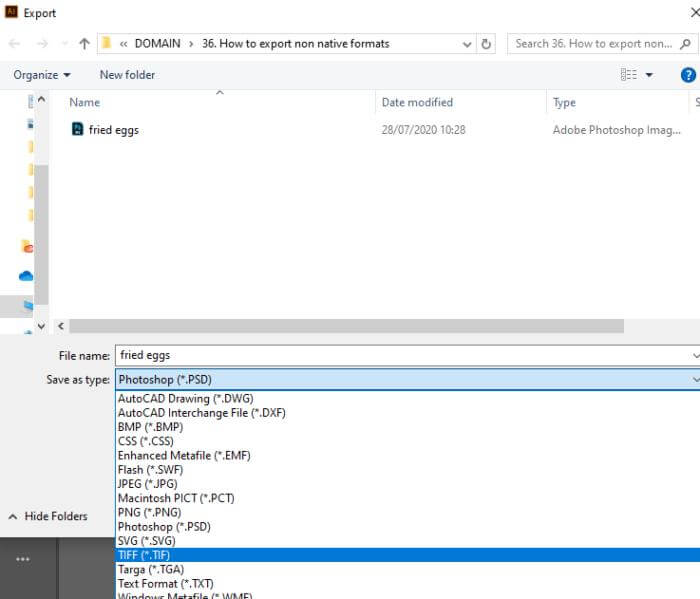The width and height of the screenshot is (700, 599).
Task: Sort files by Type column
Action: coord(564,103)
